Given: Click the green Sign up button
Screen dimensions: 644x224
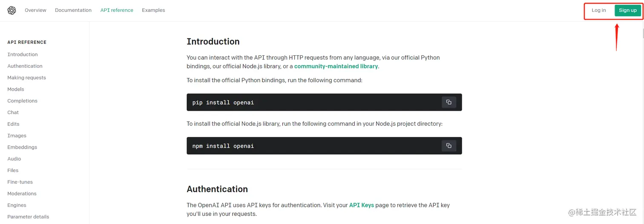Looking at the screenshot, I should (x=627, y=10).
